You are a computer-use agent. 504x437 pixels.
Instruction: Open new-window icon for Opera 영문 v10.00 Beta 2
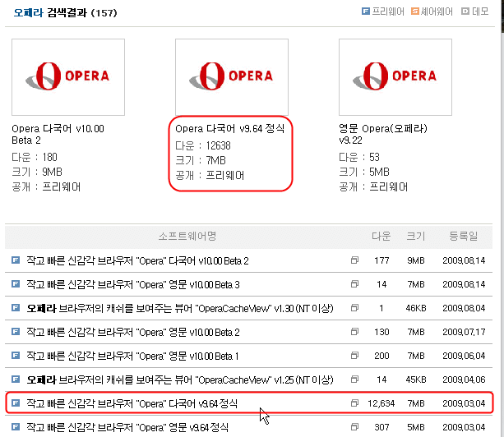(354, 331)
